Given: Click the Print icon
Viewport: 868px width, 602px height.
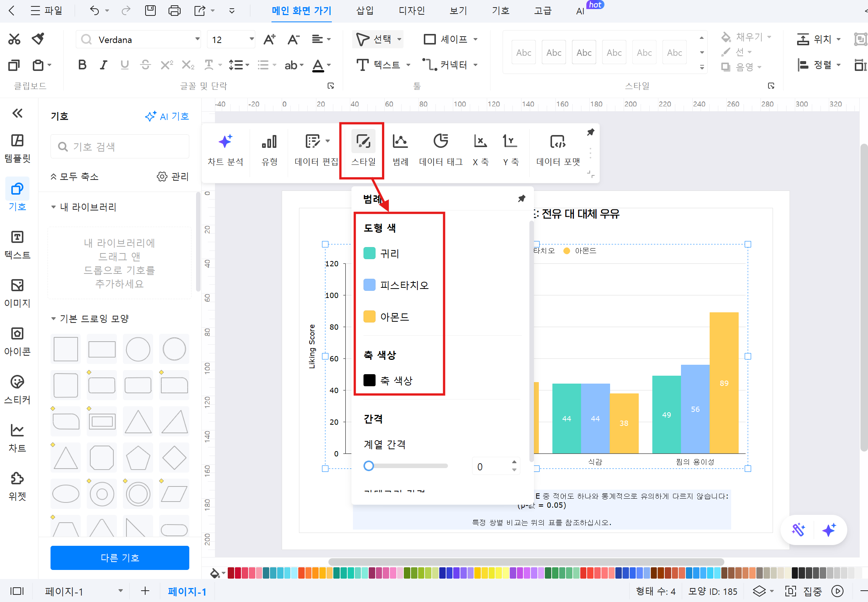Looking at the screenshot, I should [174, 11].
